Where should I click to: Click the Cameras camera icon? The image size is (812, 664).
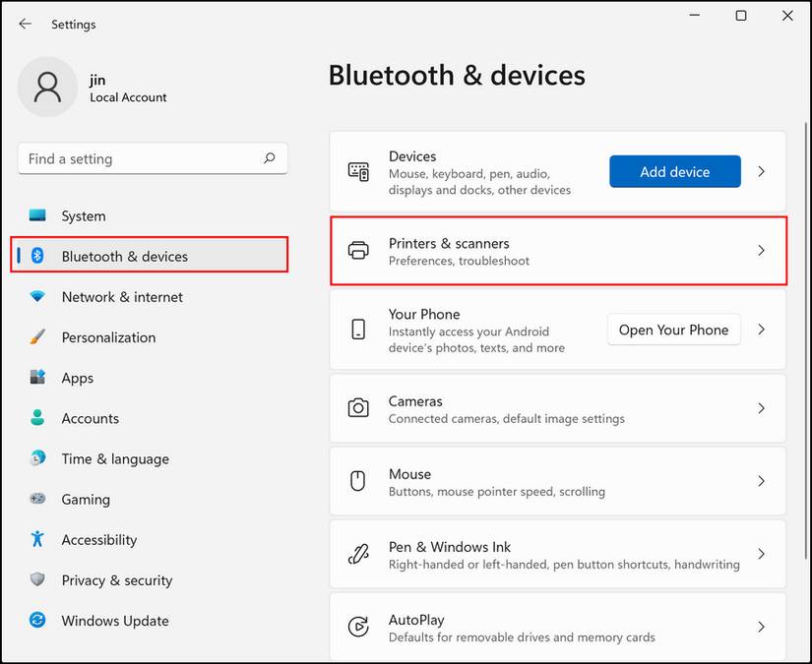(x=358, y=408)
